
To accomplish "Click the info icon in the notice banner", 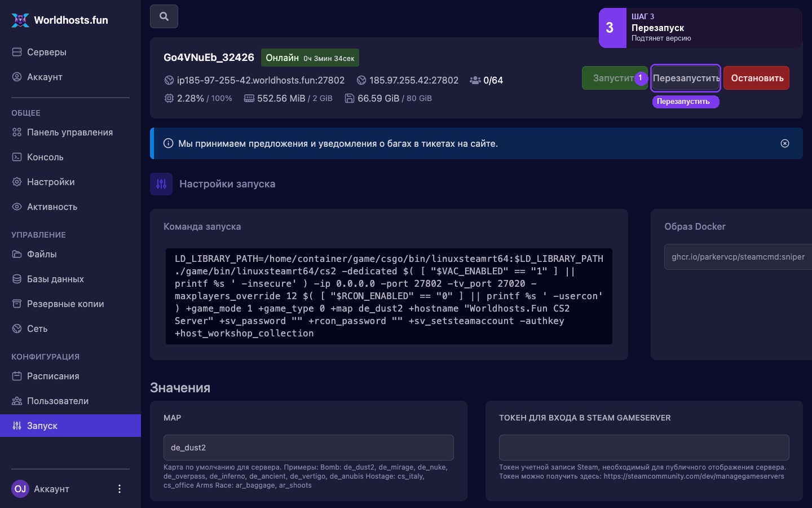I will pyautogui.click(x=168, y=143).
